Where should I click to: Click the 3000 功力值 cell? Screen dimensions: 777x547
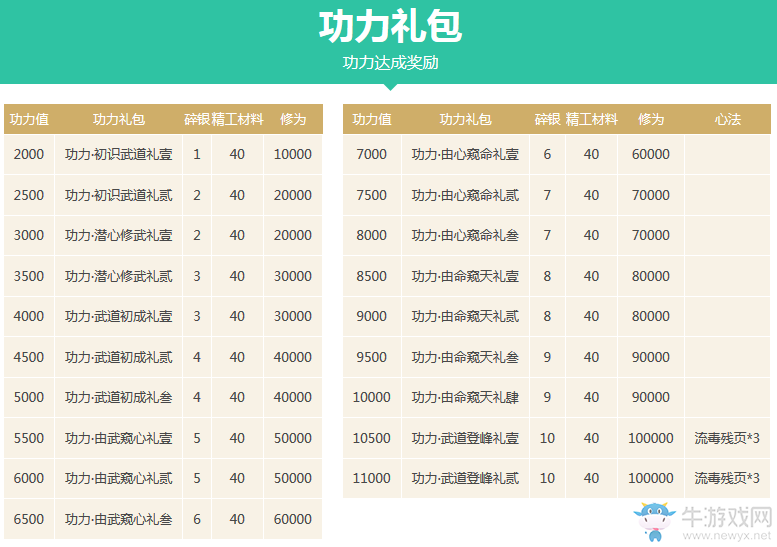coord(29,235)
